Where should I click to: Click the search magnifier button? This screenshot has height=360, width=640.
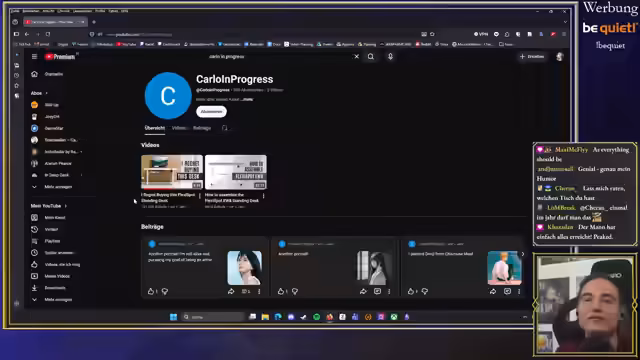tap(371, 57)
